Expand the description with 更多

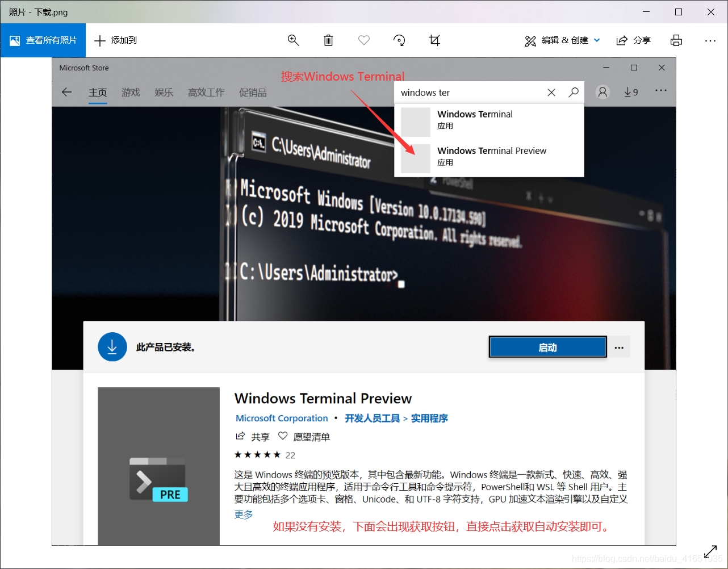pos(244,514)
